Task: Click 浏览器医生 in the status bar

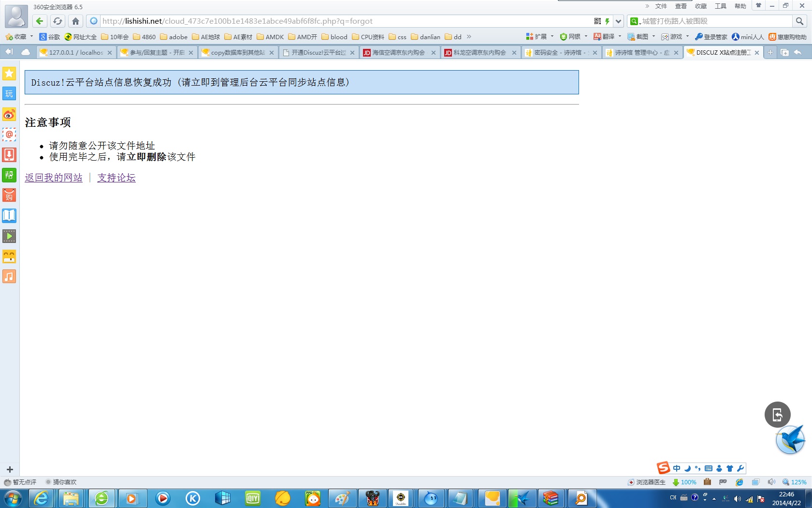Action: [x=647, y=482]
